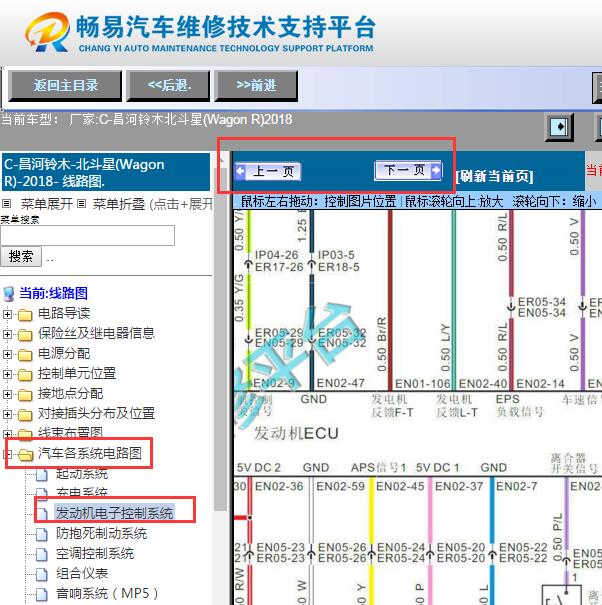Viewport: 602px width, 605px height.
Task: Expand the 电源分配 tree node
Action: point(7,354)
